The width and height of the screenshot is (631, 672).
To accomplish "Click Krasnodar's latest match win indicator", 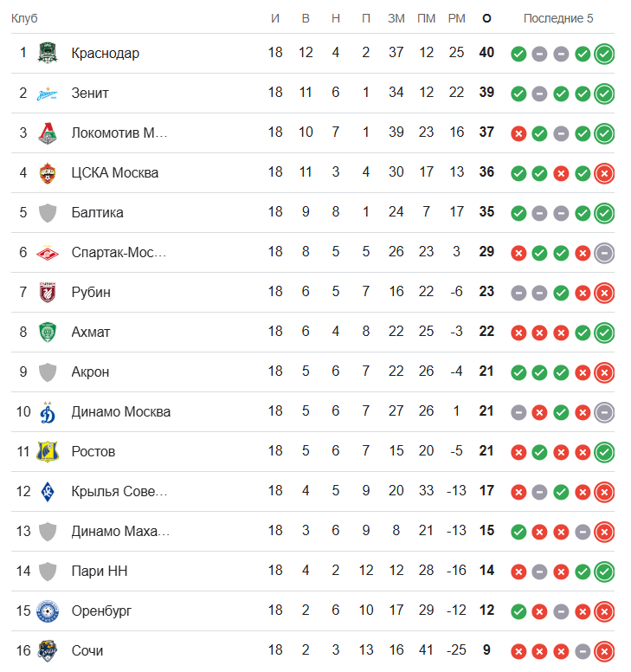I will pos(604,54).
